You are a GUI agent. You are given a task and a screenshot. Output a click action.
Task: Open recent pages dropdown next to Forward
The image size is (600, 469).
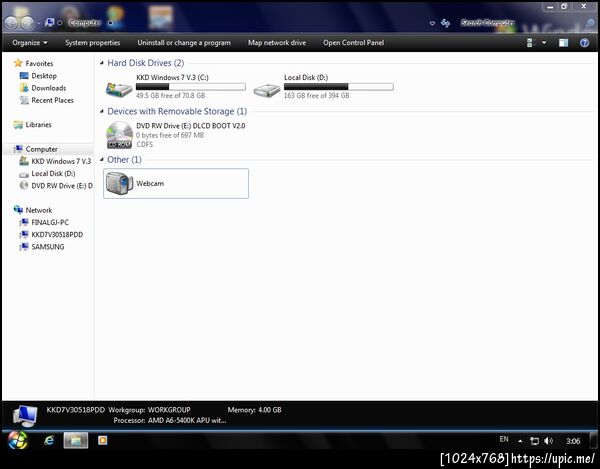coord(39,23)
